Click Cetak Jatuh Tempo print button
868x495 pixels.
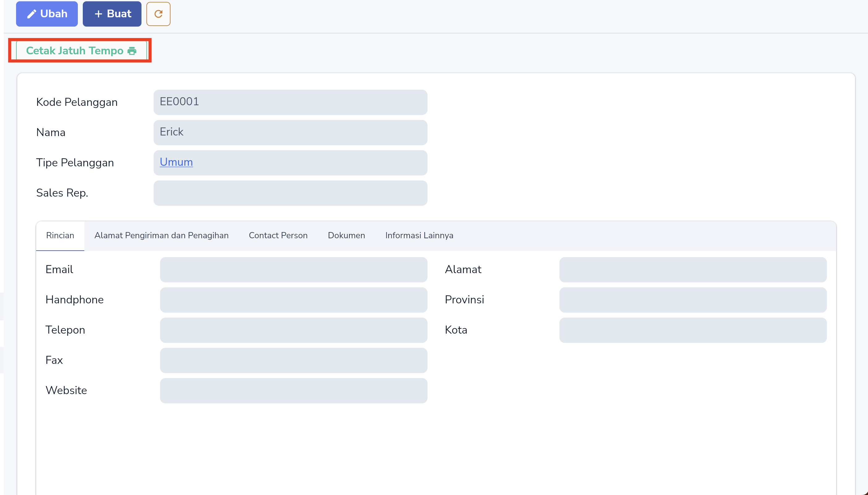(x=81, y=51)
